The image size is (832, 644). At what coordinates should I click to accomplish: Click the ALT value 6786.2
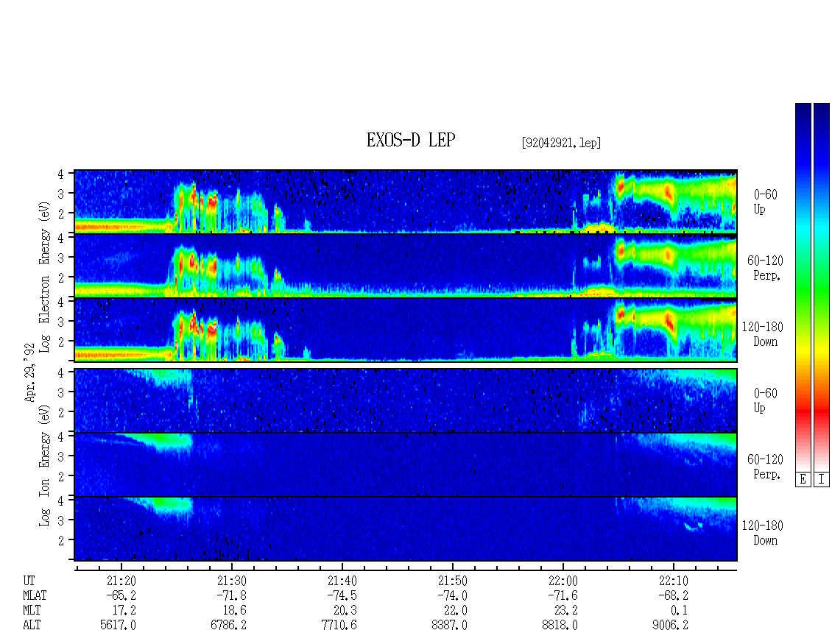tap(228, 626)
